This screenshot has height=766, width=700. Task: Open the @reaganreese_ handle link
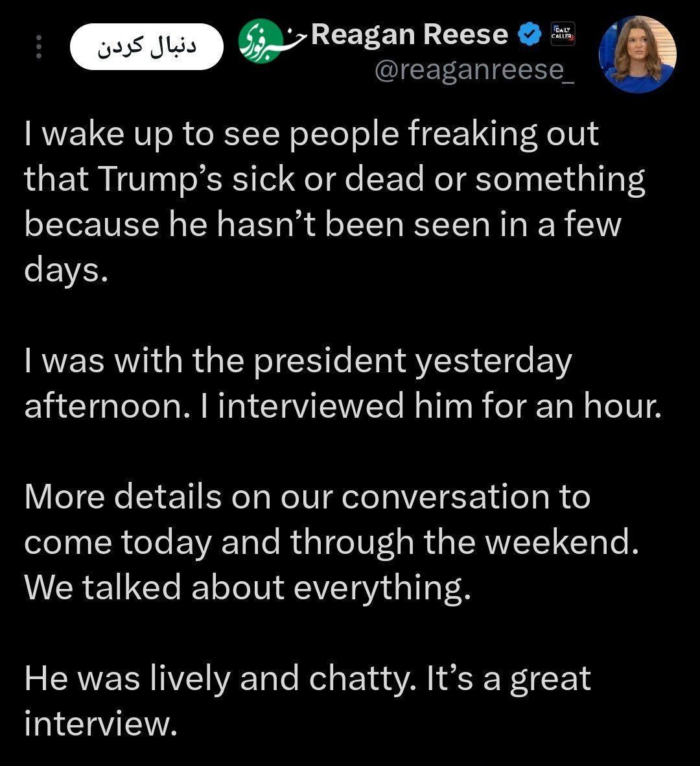tap(474, 70)
